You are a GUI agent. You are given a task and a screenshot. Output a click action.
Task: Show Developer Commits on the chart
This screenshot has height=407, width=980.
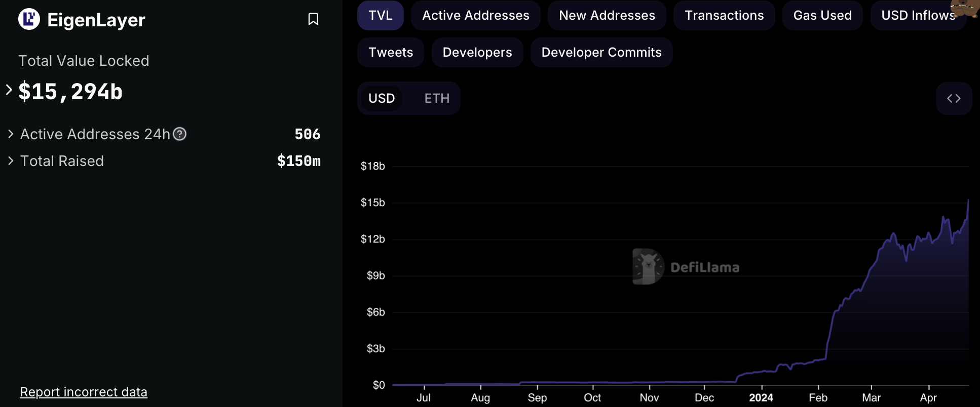[x=601, y=53]
